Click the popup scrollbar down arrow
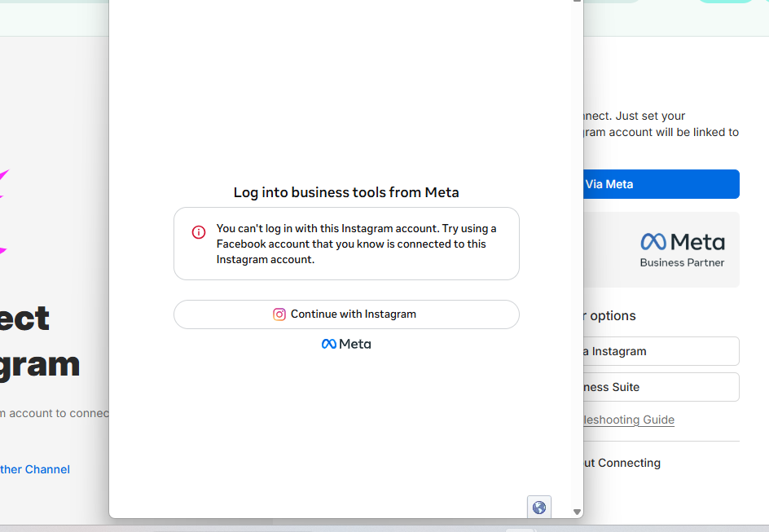Viewport: 769px width, 532px height. tap(578, 512)
